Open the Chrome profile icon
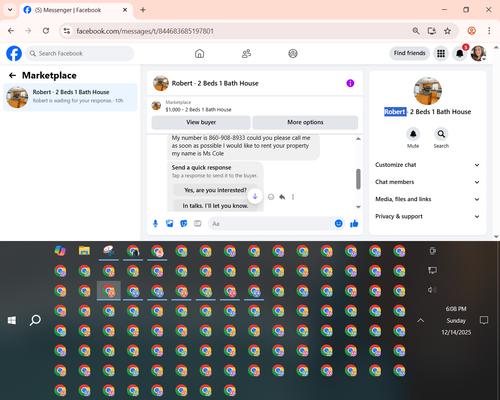Viewport: 500px width, 400px height. [x=471, y=31]
